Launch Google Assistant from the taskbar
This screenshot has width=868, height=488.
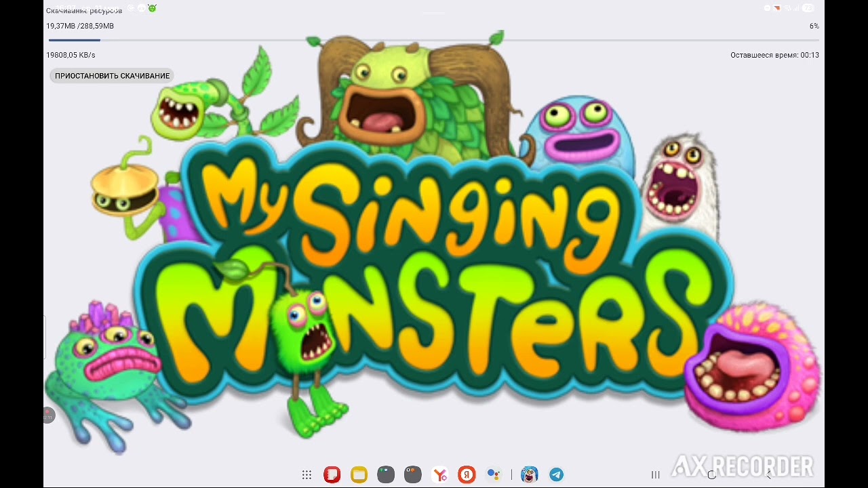[x=494, y=474]
